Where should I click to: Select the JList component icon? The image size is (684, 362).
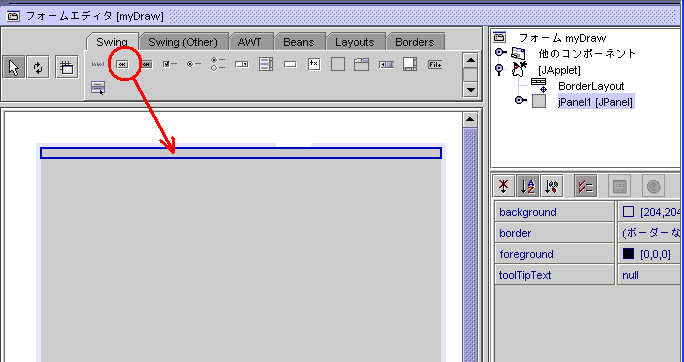coord(266,64)
